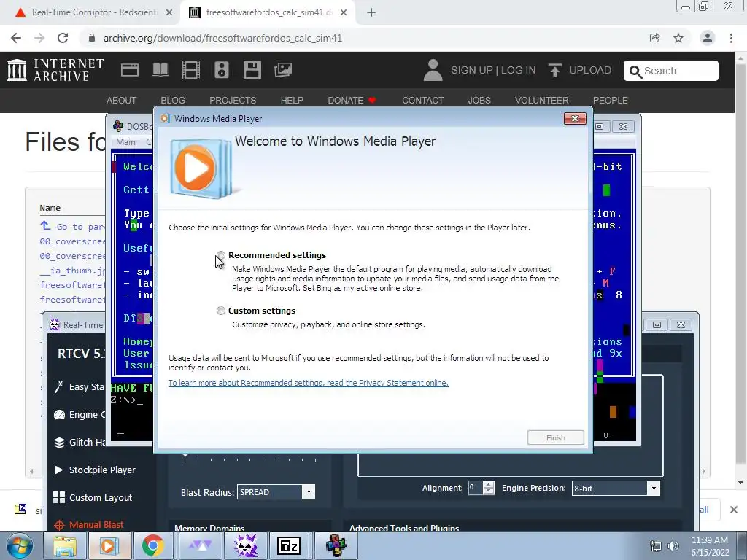Click the Internet Archive logo

coord(55,70)
